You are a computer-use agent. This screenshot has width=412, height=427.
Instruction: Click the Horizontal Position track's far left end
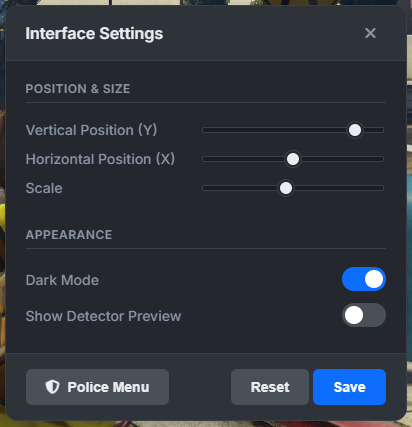click(x=205, y=159)
